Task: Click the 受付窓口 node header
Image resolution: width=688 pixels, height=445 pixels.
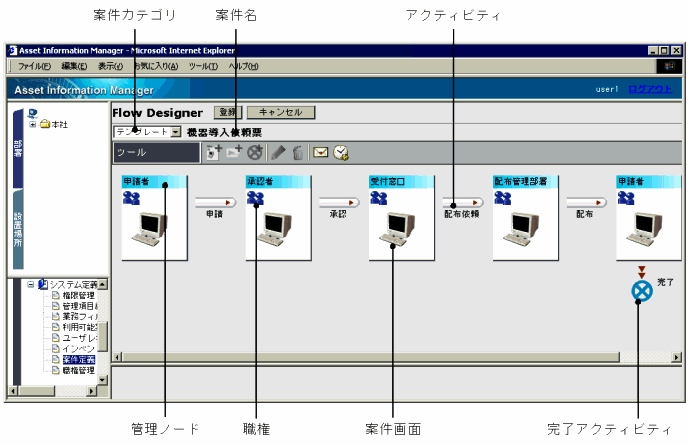Action: point(402,181)
